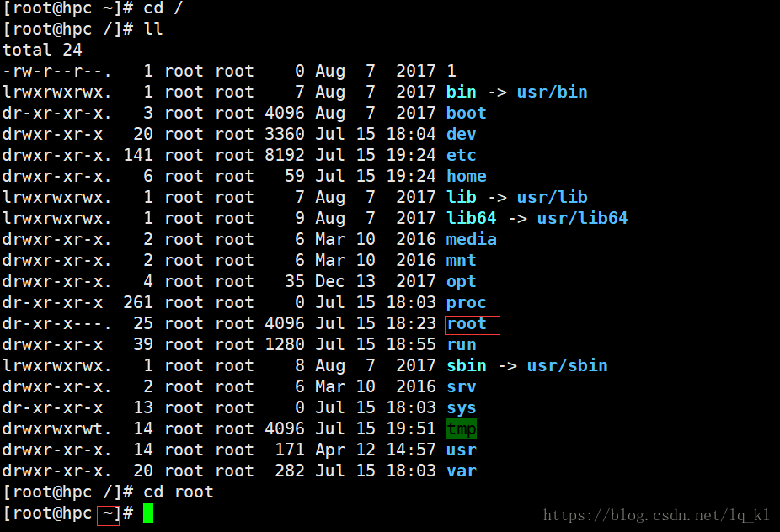Click the boot directory name
The width and height of the screenshot is (780, 532).
466,114
